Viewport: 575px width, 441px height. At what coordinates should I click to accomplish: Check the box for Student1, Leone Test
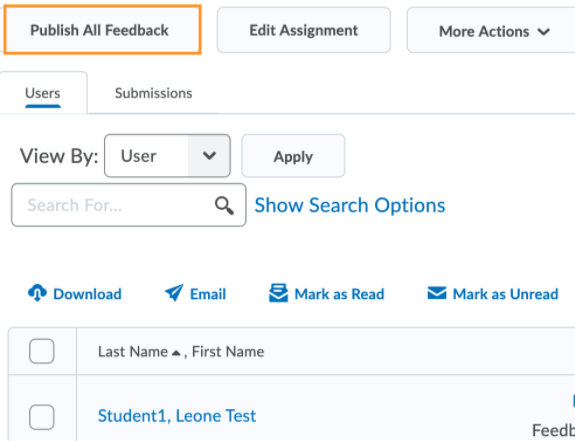click(x=42, y=417)
